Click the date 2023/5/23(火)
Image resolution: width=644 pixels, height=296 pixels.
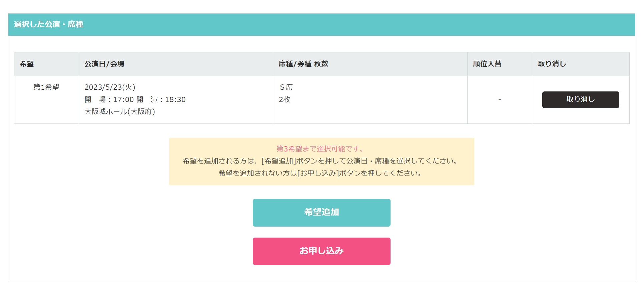click(x=110, y=87)
